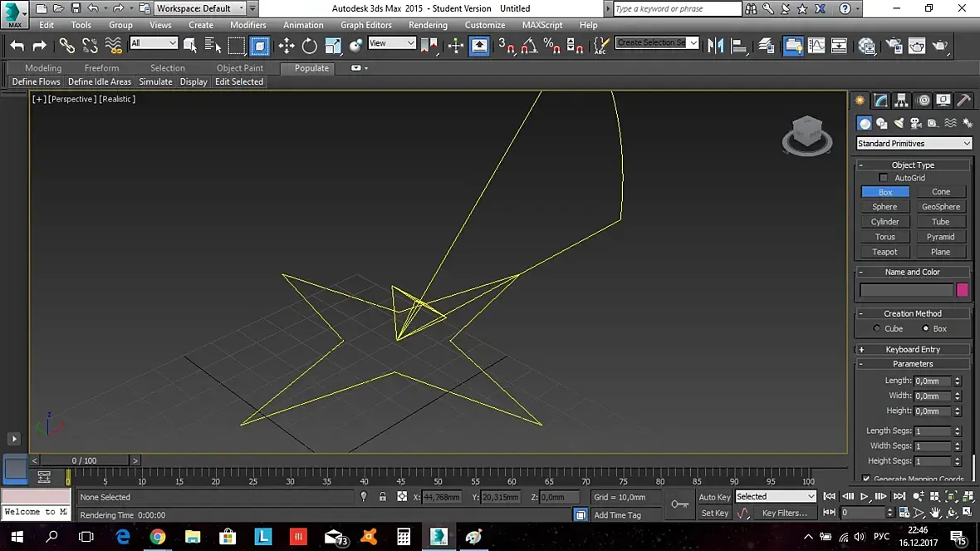Open the View reference coordinate dropdown
Image resolution: width=980 pixels, height=551 pixels.
(x=391, y=43)
